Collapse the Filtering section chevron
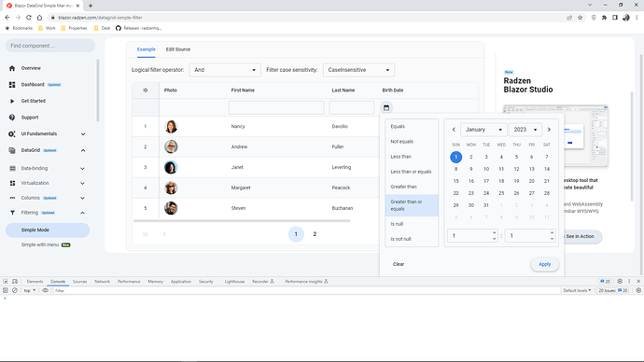 click(82, 213)
